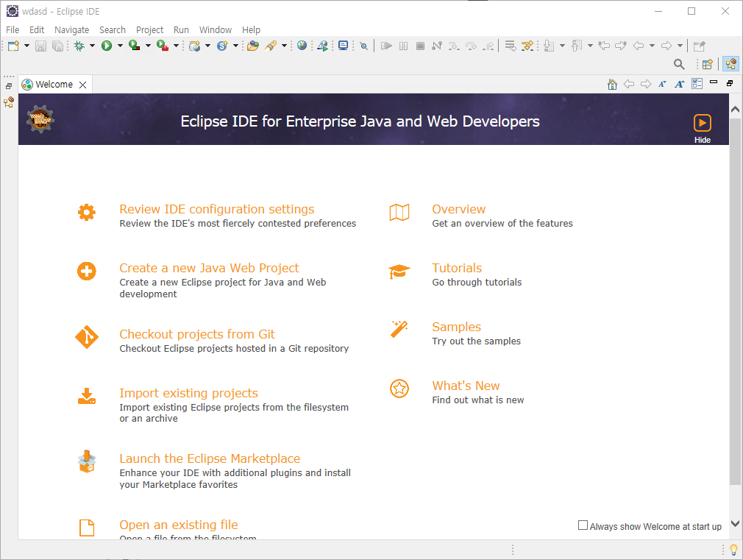Viewport: 743px width, 560px height.
Task: Click the Open Perspective icon
Action: 708,64
